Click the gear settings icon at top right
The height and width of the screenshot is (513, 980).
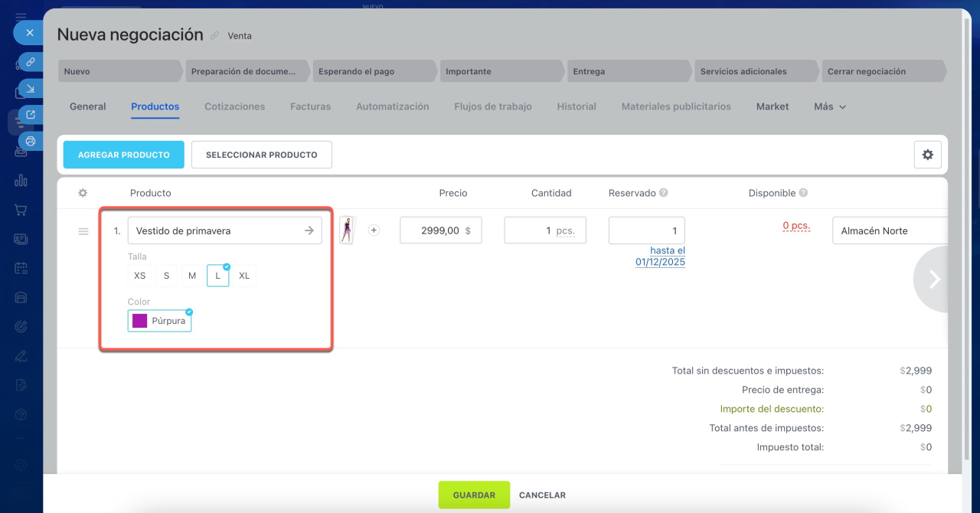point(927,155)
